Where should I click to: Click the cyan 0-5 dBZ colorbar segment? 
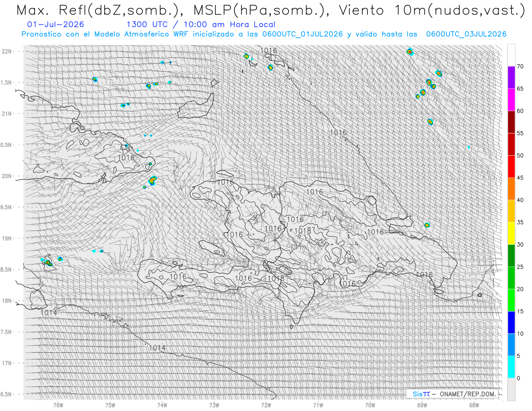[511, 367]
